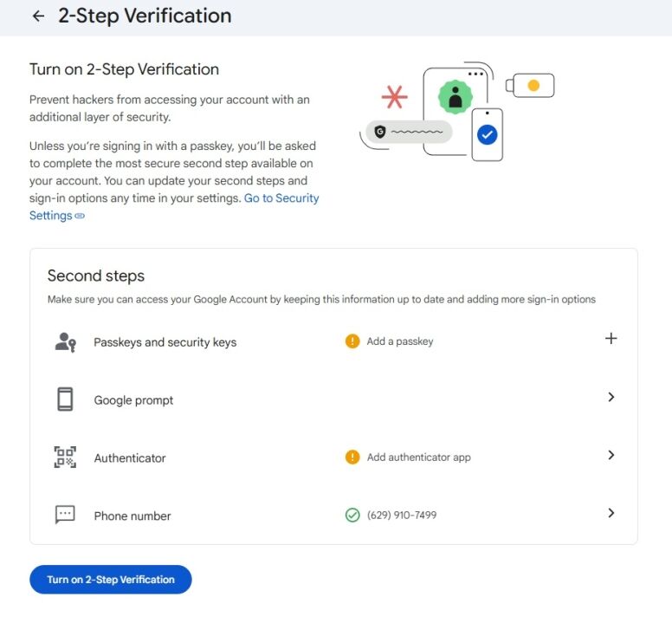Click the Phone number message icon
The height and width of the screenshot is (623, 672).
pos(65,515)
